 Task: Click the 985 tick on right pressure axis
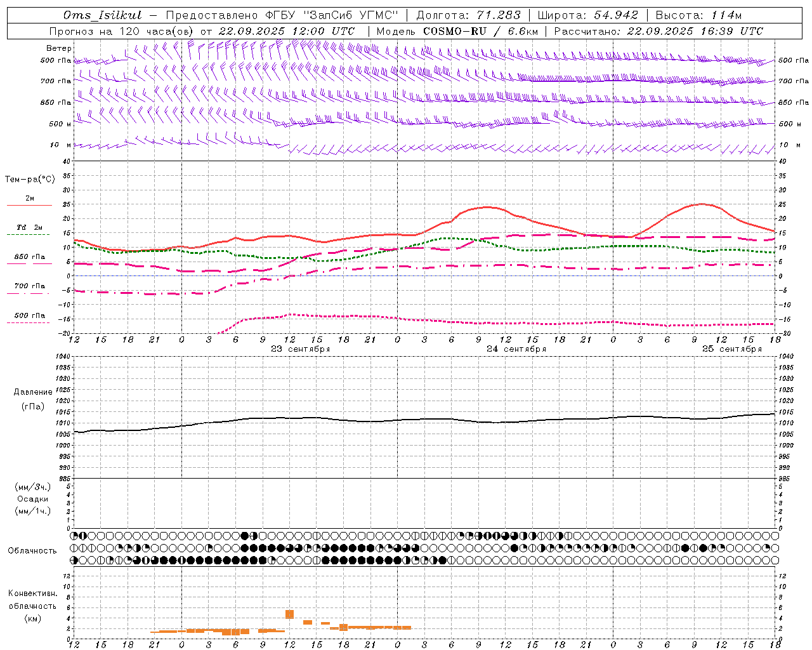pos(785,479)
